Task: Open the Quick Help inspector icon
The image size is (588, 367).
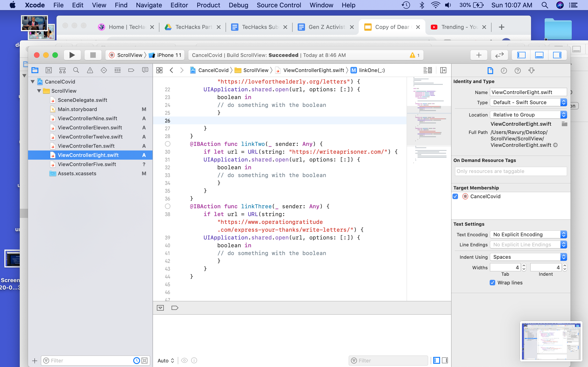Action: (x=517, y=71)
